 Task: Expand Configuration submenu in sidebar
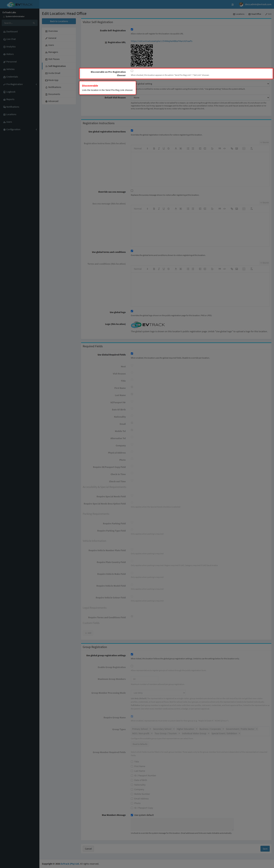click(x=20, y=129)
